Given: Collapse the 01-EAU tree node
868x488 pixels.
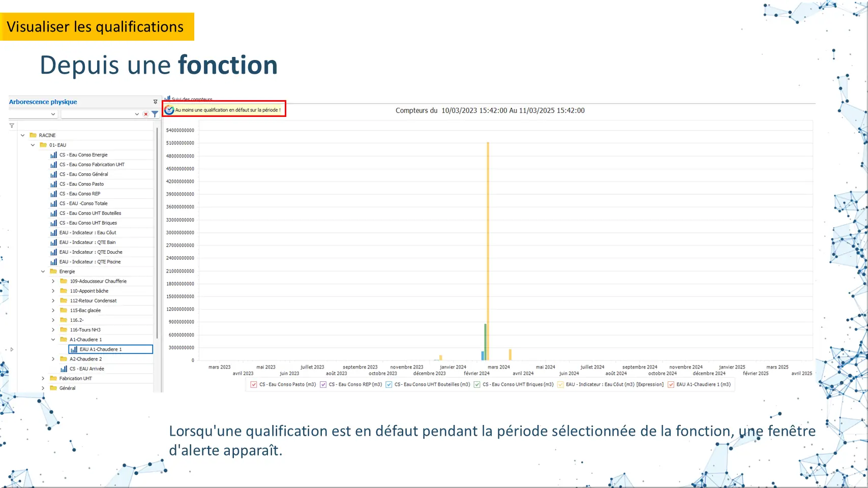Looking at the screenshot, I should [33, 145].
